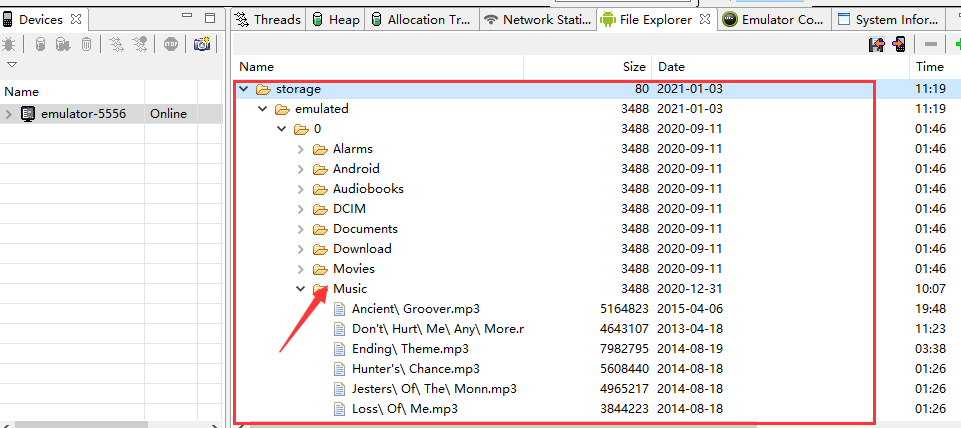Open the Emulator Control tab
Viewport: 961px width, 428px height.
[x=773, y=20]
